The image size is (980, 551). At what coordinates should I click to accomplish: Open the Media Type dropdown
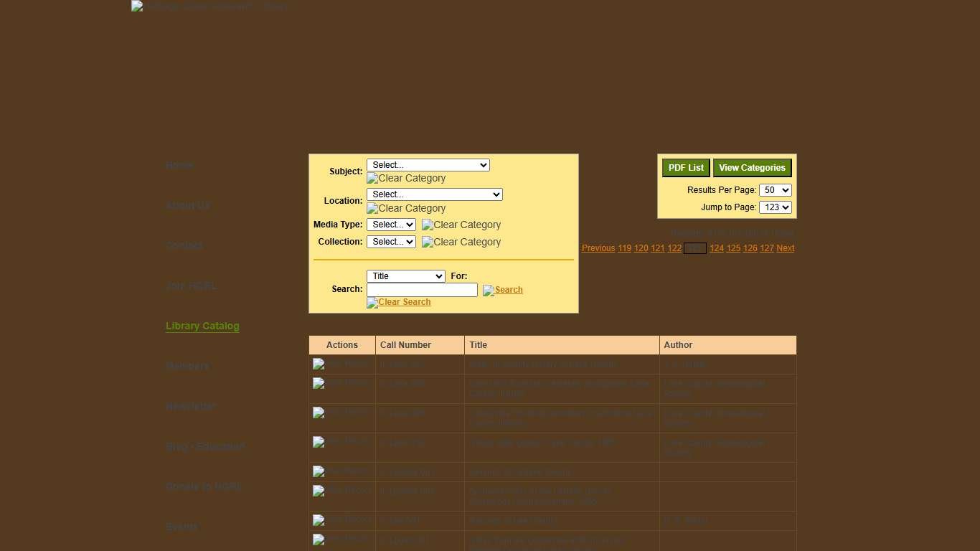391,224
